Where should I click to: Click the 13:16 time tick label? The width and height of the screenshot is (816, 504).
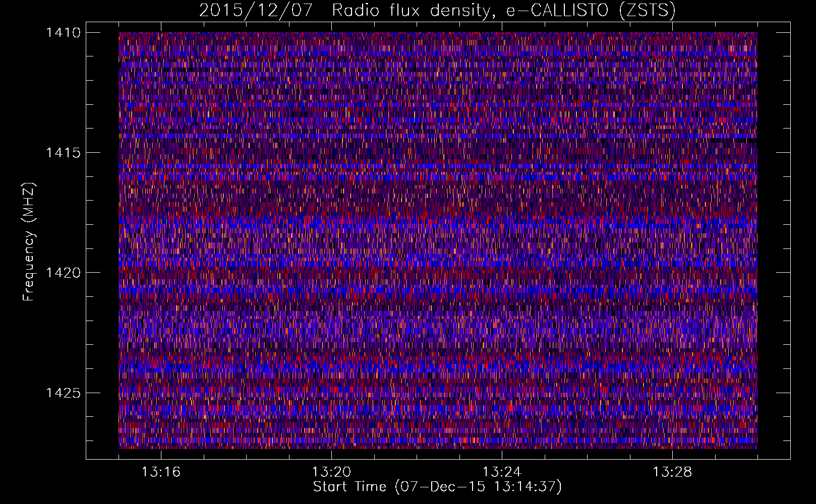[x=161, y=472]
